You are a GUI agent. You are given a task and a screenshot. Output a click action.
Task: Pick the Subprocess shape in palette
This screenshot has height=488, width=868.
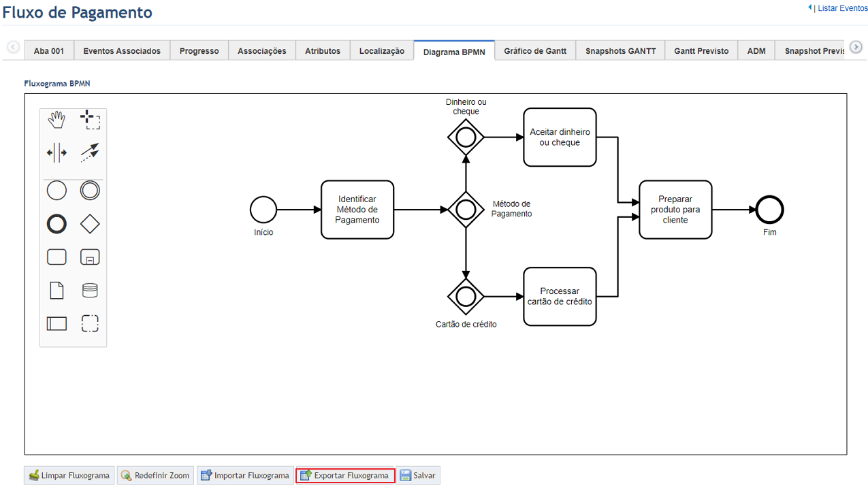tap(90, 257)
